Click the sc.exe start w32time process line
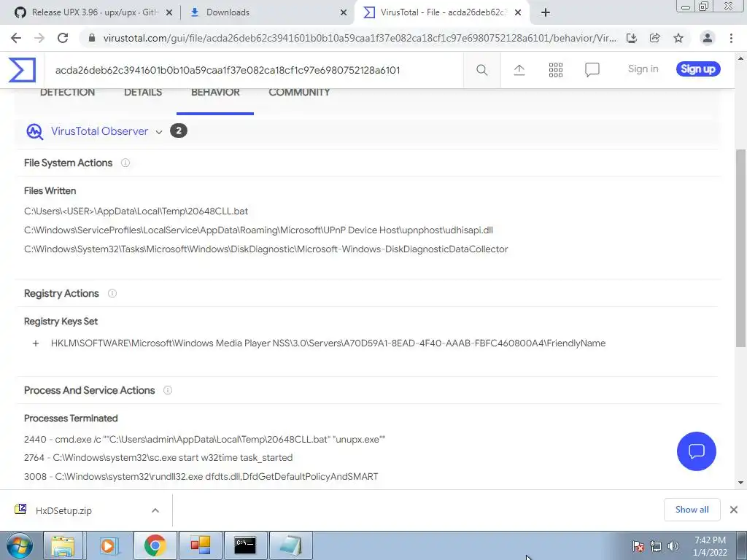This screenshot has width=747, height=560. (x=158, y=458)
